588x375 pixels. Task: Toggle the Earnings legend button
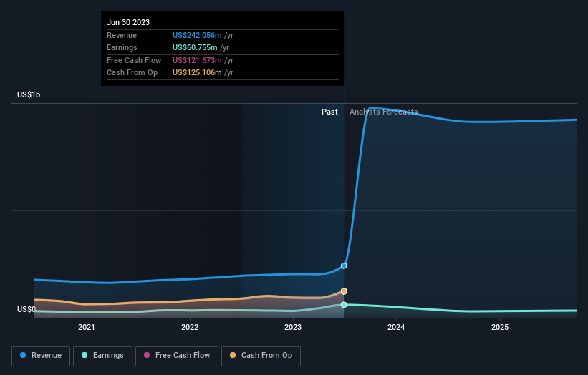(102, 356)
